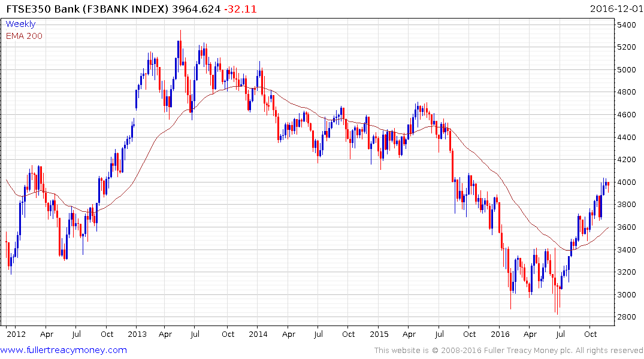This screenshot has height=359, width=644.
Task: Click the 2015 year label on time axis
Action: 379,334
